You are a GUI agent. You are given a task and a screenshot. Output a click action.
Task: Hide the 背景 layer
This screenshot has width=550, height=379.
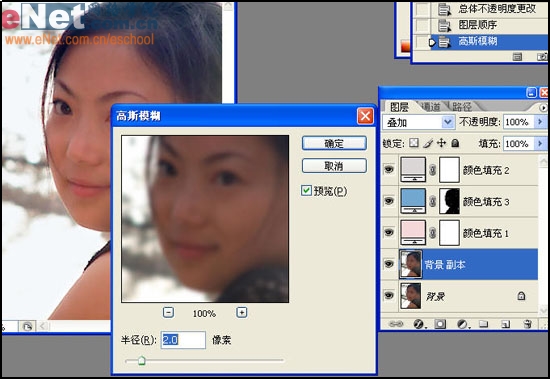[x=389, y=295]
